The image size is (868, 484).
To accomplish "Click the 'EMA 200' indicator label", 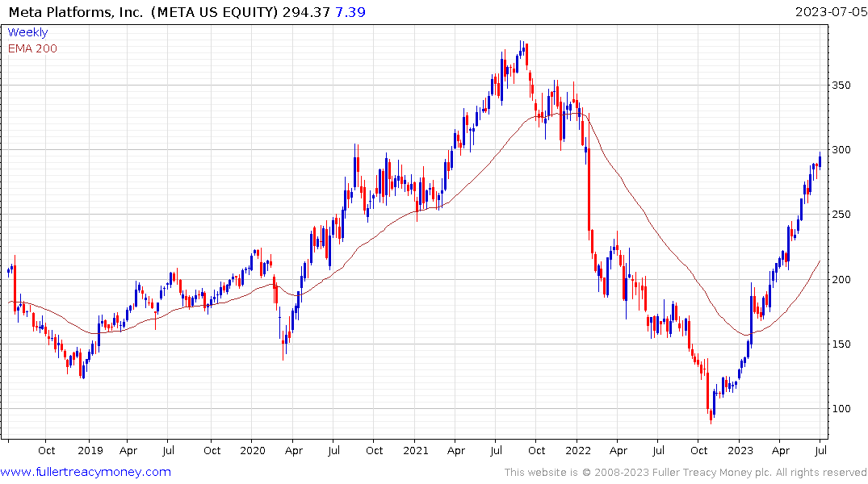I will 32,48.
